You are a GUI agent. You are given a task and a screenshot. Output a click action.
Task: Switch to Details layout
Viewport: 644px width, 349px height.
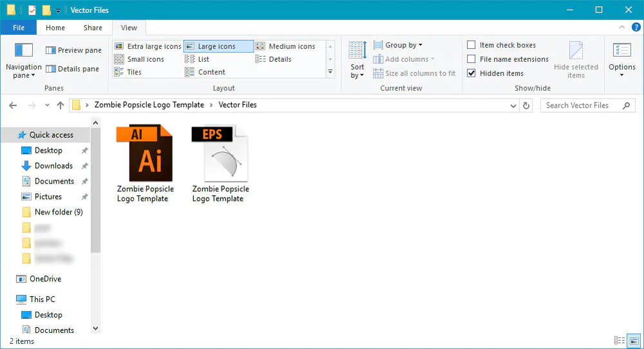click(x=273, y=59)
